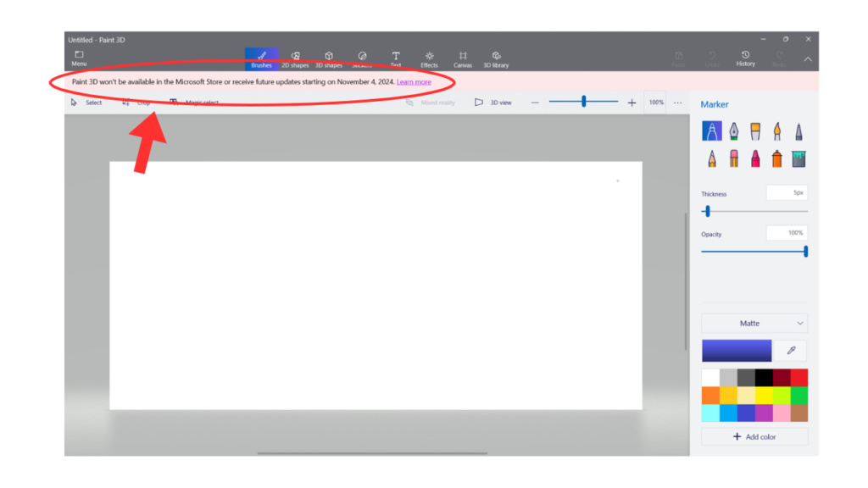Switch to the Brushes tab
This screenshot has height=488, width=868.
(261, 59)
